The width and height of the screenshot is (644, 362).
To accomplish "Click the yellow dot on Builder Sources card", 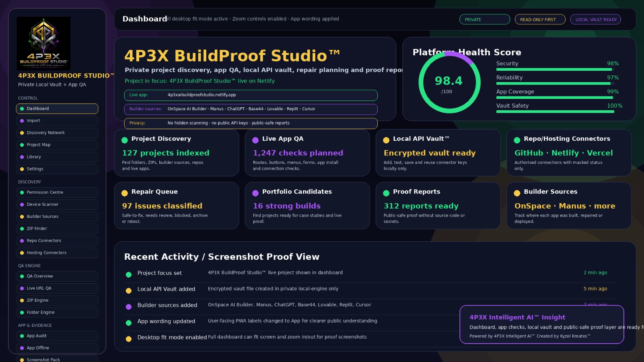I will pos(517,193).
